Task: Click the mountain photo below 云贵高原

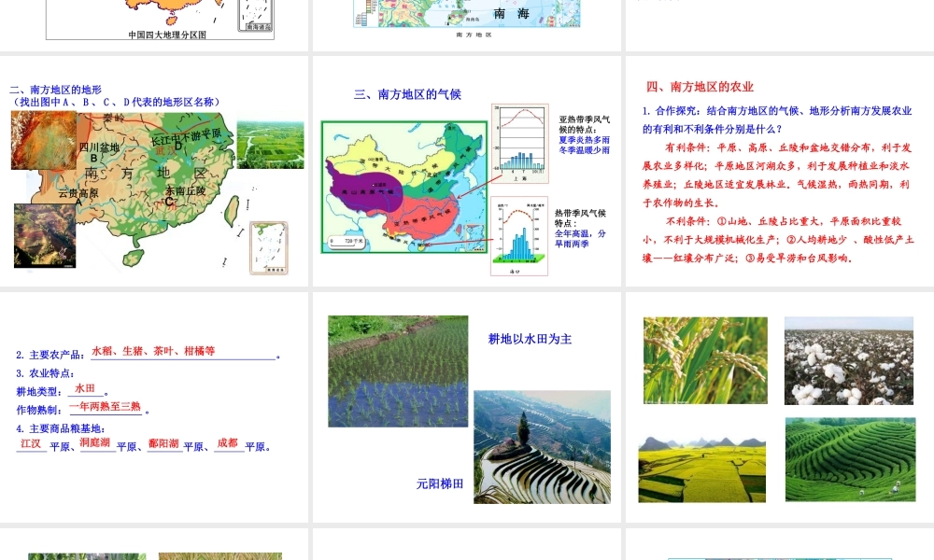Action: point(45,235)
